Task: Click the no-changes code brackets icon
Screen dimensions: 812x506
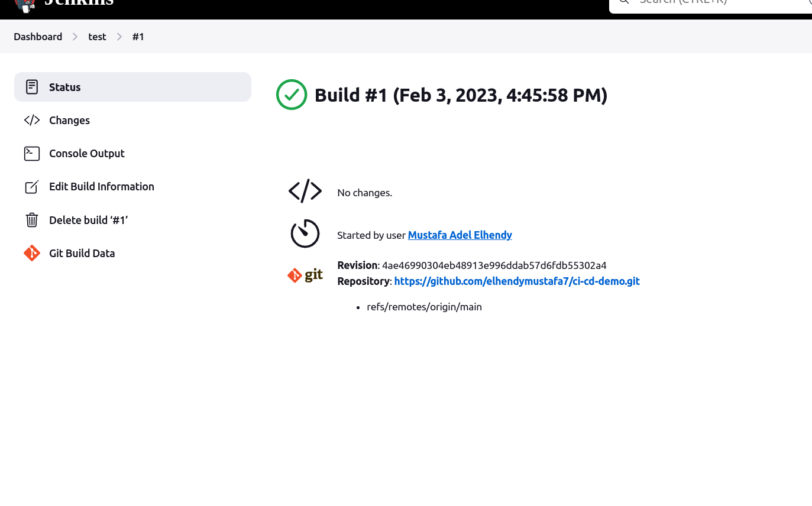Action: 305,191
